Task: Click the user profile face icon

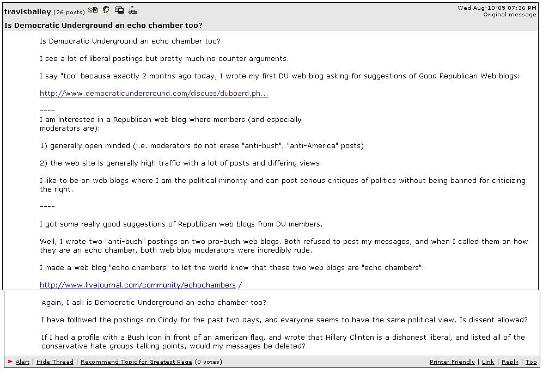Action: pos(106,10)
